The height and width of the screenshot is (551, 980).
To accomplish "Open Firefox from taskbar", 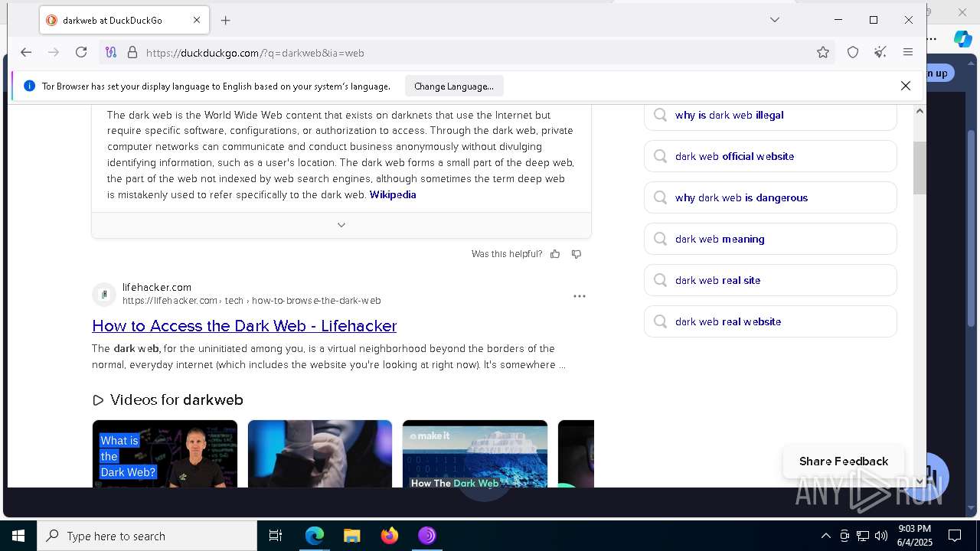I will [x=390, y=536].
